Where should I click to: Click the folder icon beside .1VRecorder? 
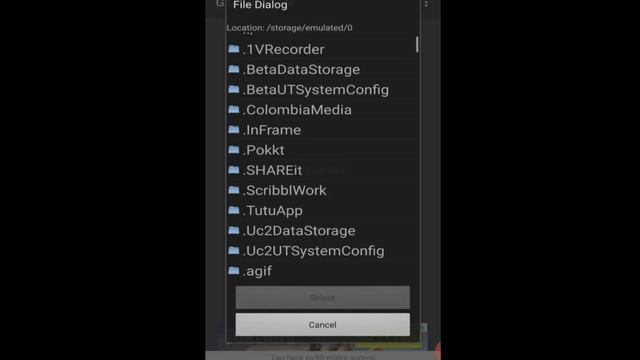[234, 49]
